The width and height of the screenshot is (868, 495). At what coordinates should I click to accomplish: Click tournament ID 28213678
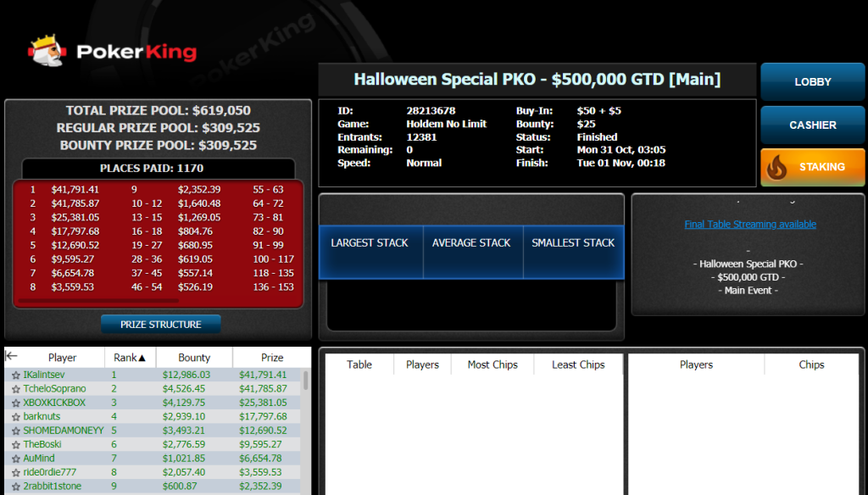[431, 111]
